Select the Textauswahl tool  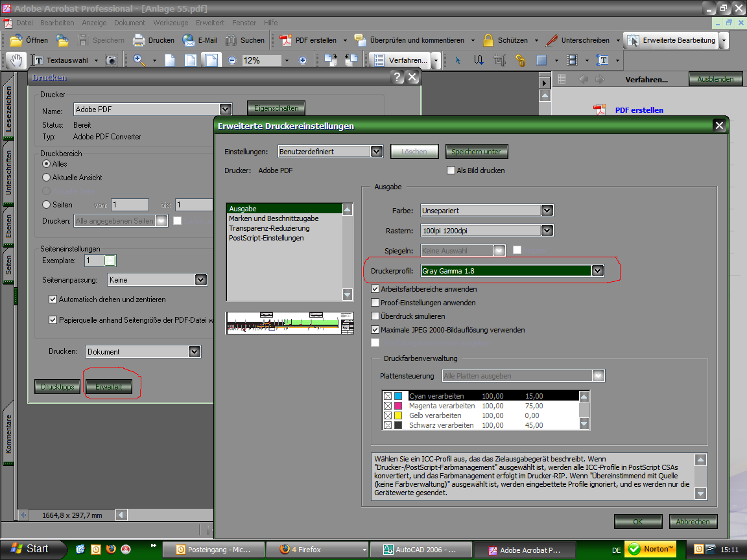coord(65,60)
